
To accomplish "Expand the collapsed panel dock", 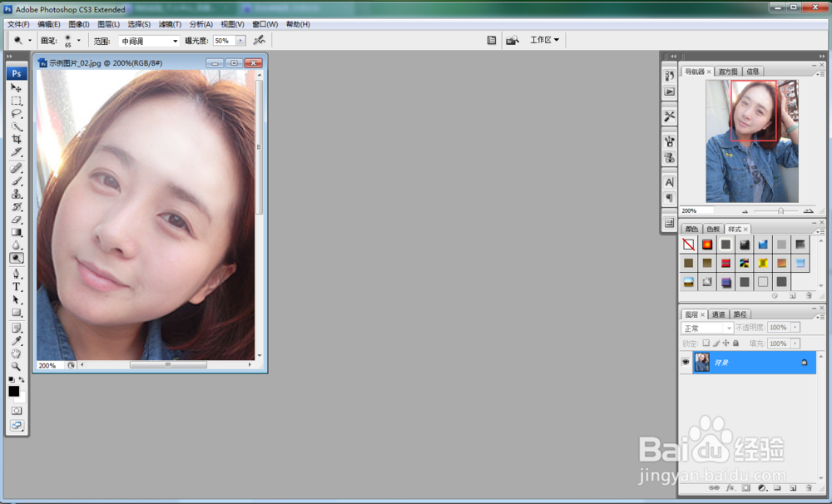I will pos(673,57).
